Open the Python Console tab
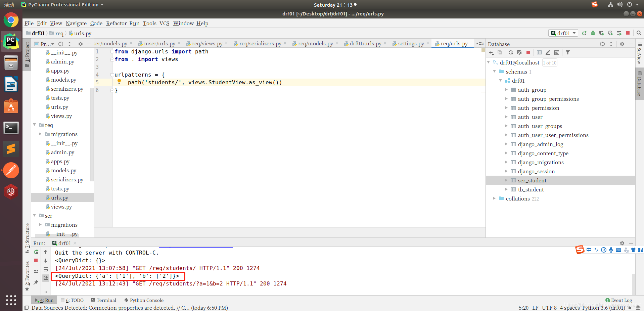Viewport: 644px width, 311px height. pos(144,300)
